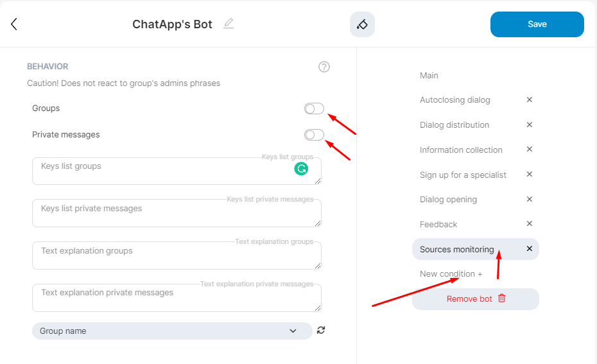
Task: Switch to Sign up for a specialist
Action: 462,175
